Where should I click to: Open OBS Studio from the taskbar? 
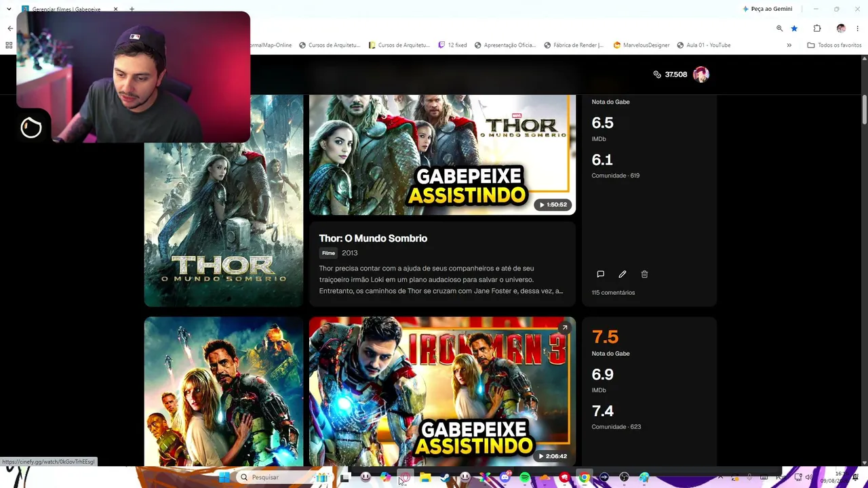(x=624, y=477)
